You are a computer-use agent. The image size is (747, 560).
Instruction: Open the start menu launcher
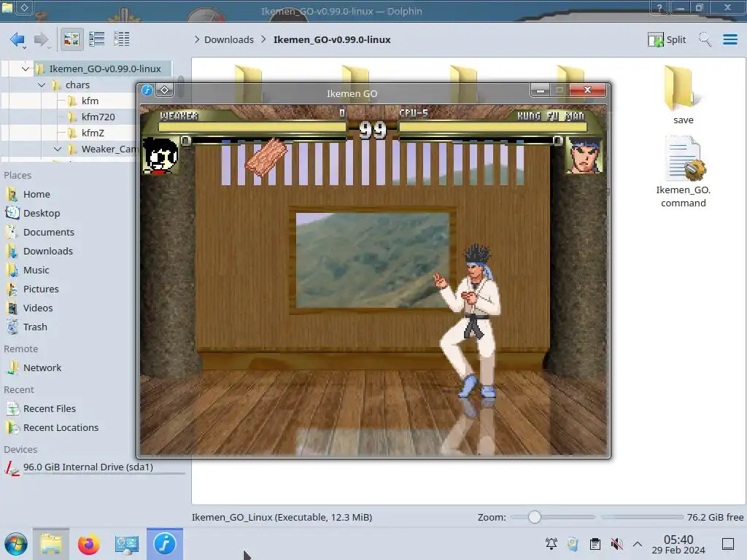coord(16,544)
